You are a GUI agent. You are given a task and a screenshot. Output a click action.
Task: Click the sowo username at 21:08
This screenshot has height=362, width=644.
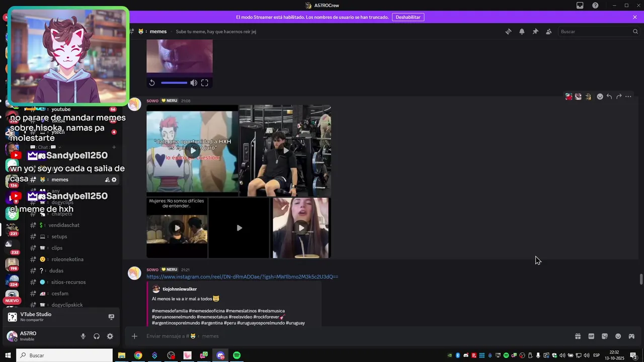click(152, 101)
